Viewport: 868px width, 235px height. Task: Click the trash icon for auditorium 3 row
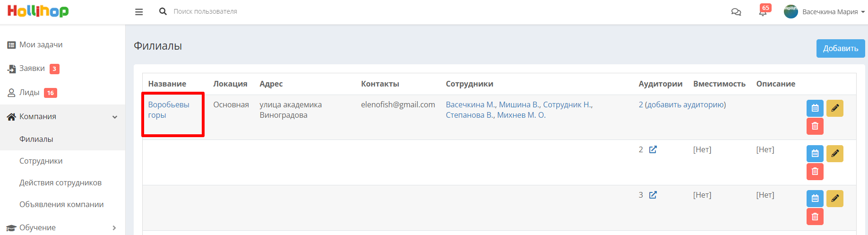(x=815, y=217)
